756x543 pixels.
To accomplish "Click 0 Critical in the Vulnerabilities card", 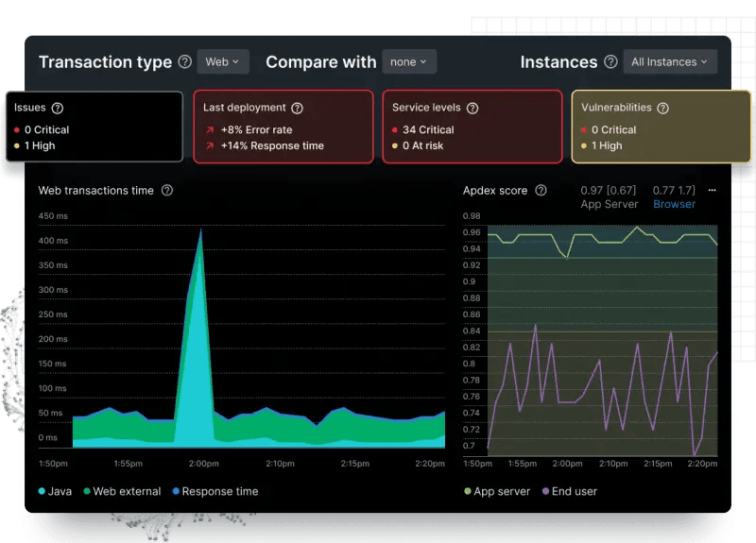I will tap(609, 130).
